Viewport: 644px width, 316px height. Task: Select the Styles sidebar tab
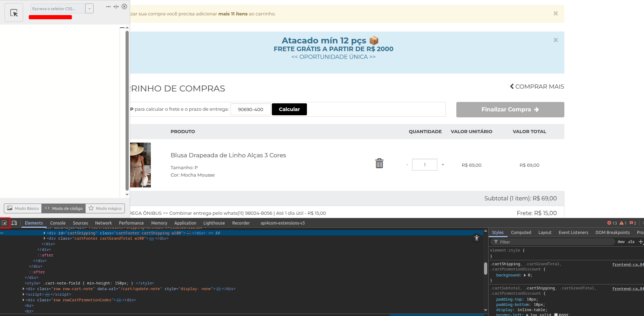click(x=498, y=232)
